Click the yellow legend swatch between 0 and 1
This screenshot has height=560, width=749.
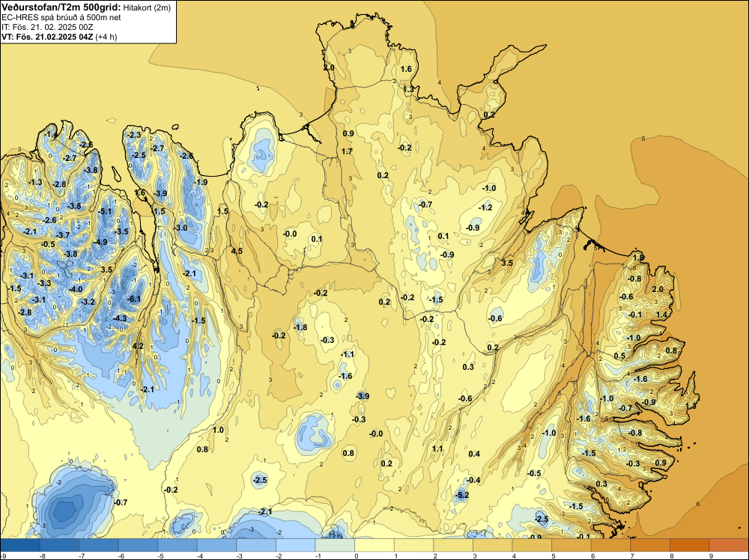tap(374, 545)
